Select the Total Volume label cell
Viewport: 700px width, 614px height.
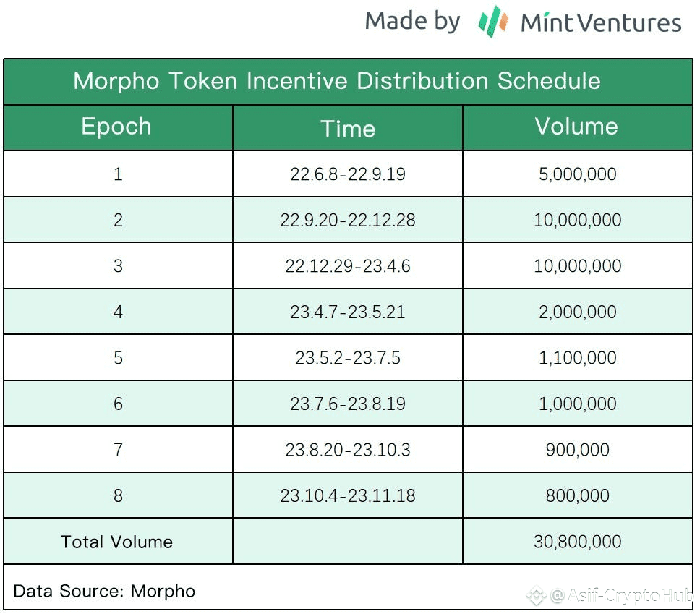[118, 542]
